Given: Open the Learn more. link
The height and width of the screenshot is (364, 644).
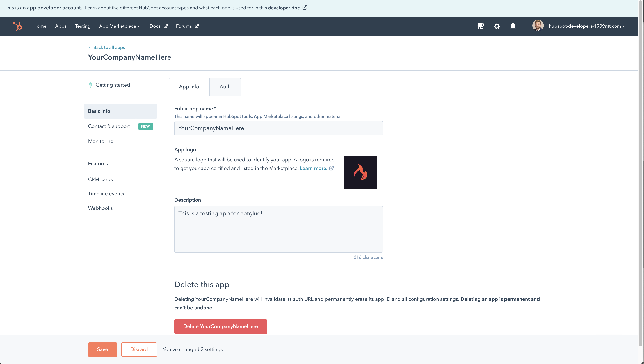Looking at the screenshot, I should pos(313,168).
